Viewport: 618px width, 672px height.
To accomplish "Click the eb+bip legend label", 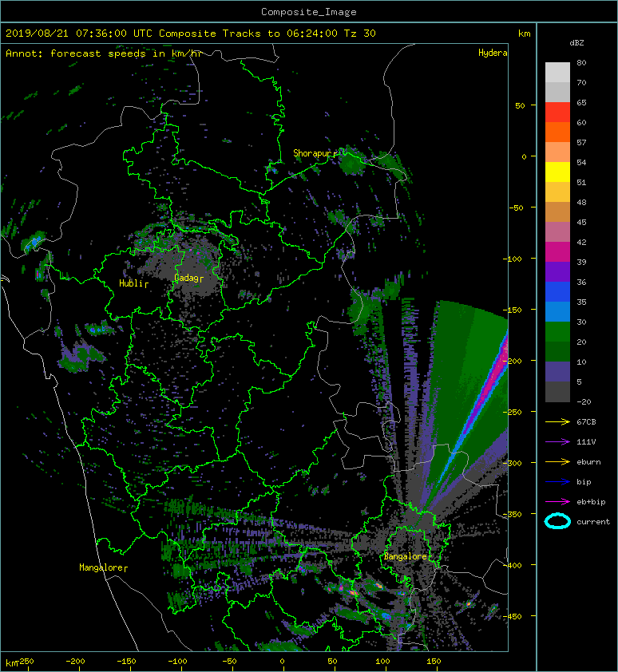I will pyautogui.click(x=591, y=501).
